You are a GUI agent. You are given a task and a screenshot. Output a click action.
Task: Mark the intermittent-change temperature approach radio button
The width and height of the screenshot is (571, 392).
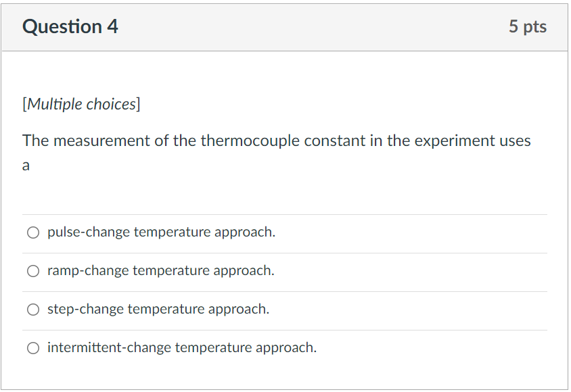point(33,348)
